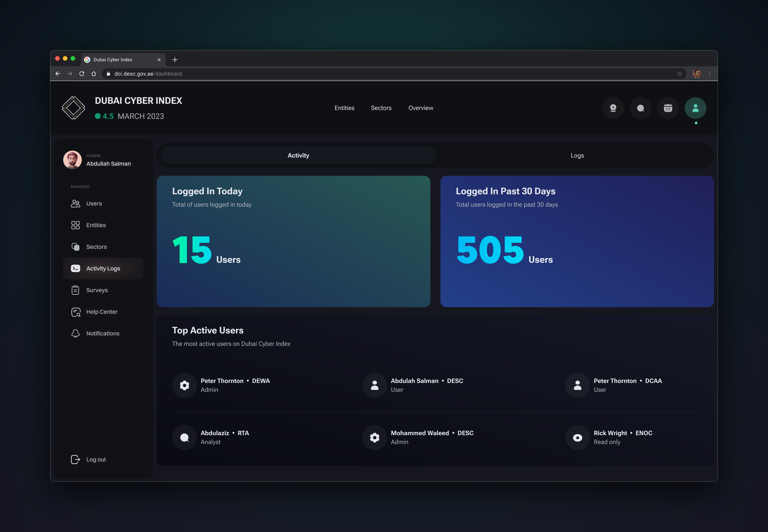768x532 pixels.
Task: Click the "DUBAI CYBER INDEX" title
Action: [139, 101]
